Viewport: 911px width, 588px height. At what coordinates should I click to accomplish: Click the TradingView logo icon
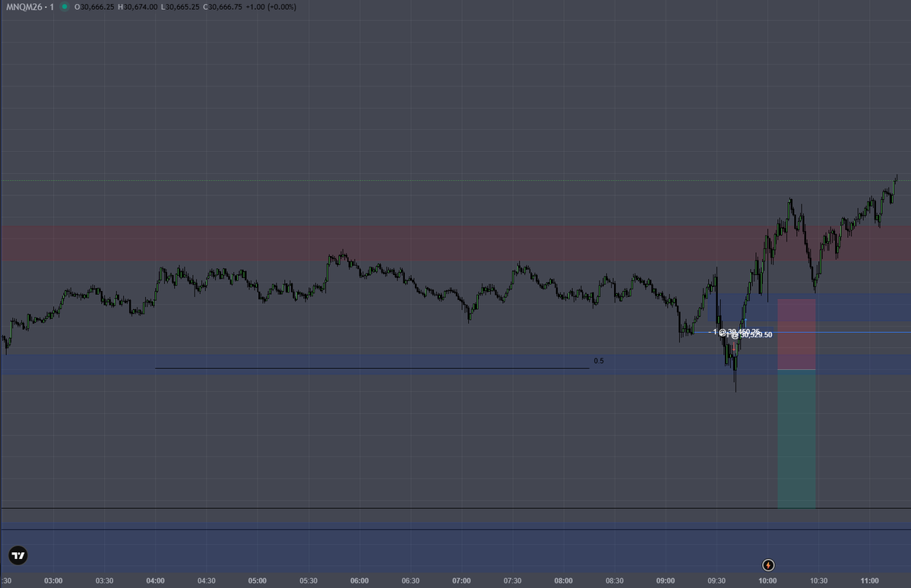[x=18, y=555]
